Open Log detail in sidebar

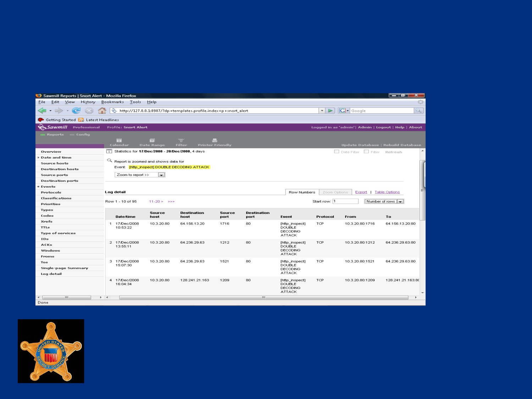pyautogui.click(x=51, y=274)
